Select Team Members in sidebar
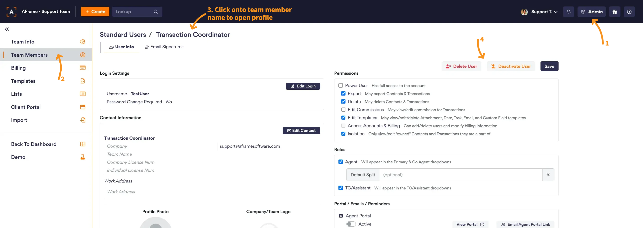The height and width of the screenshot is (228, 644). click(x=46, y=55)
